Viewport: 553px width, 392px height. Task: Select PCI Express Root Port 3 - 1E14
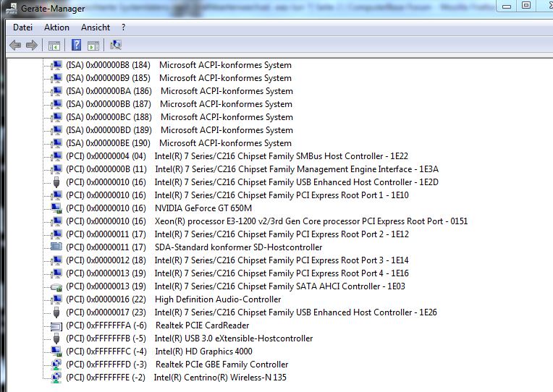pos(237,260)
